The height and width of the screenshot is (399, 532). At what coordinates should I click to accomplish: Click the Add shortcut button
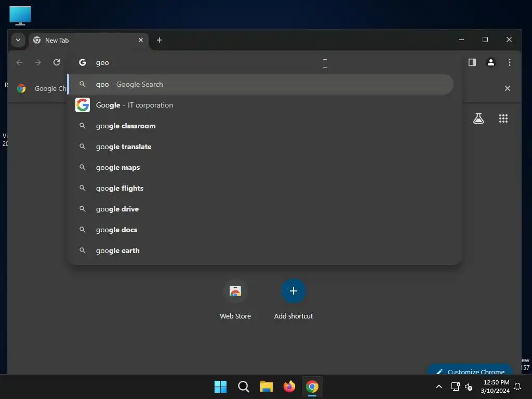293,300
